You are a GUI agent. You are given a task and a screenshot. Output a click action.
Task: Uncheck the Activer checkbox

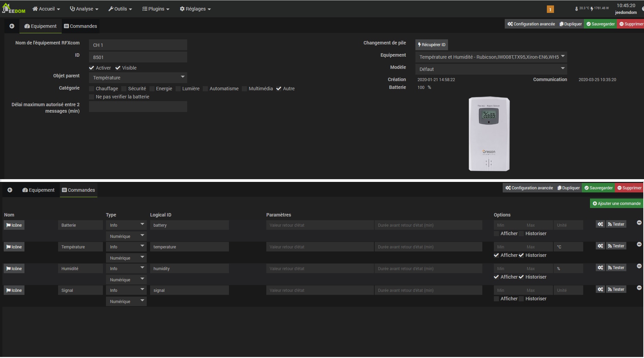92,68
